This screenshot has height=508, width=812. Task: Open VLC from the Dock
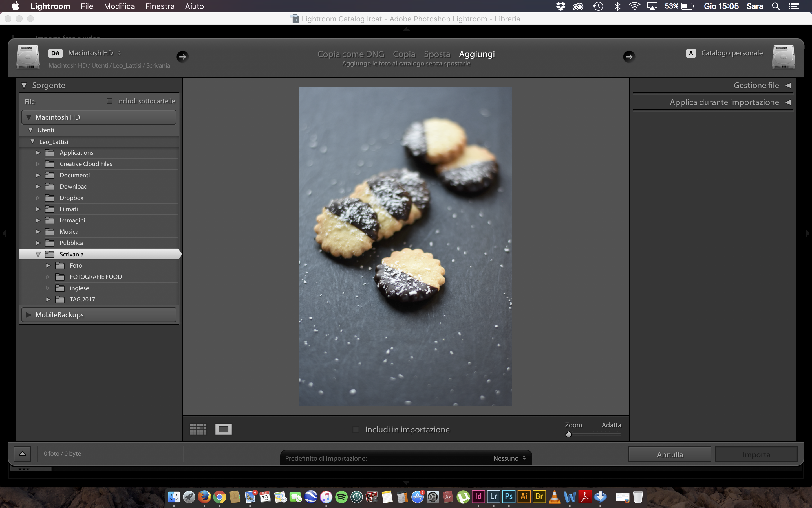point(554,497)
